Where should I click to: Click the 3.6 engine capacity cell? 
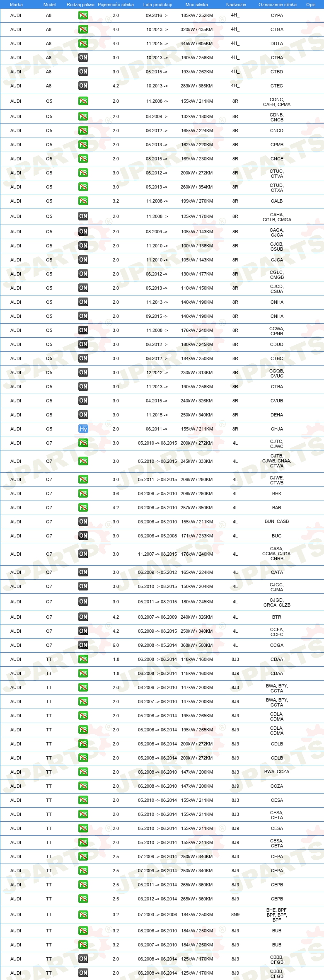coord(116,494)
